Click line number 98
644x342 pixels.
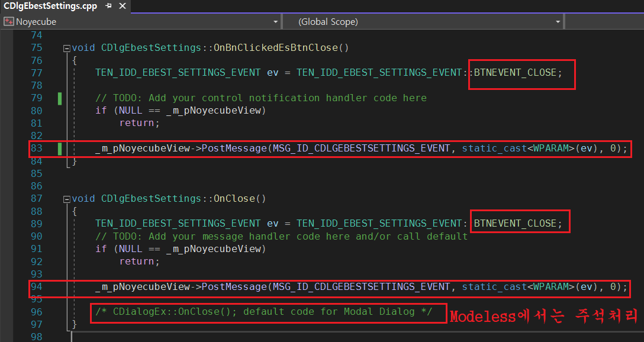37,337
